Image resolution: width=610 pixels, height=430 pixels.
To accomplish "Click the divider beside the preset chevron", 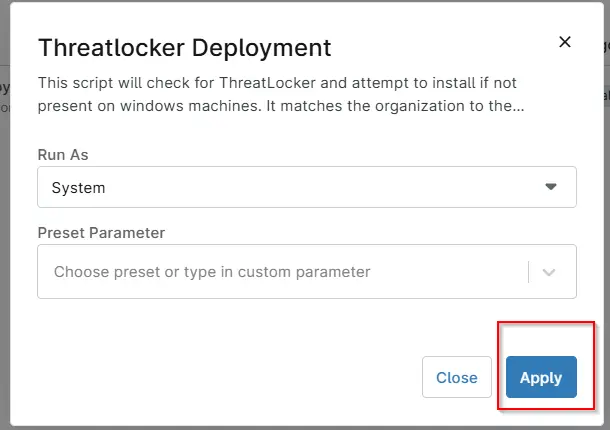I will 528,272.
